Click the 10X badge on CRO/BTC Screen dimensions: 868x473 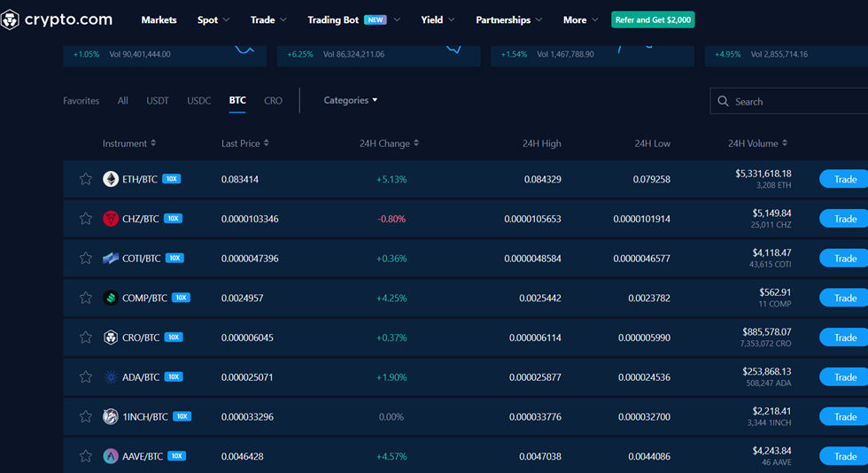[x=174, y=337]
